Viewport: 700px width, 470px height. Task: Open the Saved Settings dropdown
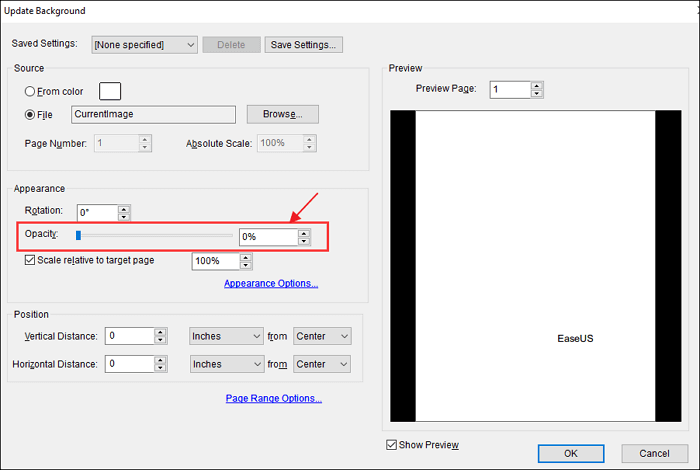pos(144,45)
